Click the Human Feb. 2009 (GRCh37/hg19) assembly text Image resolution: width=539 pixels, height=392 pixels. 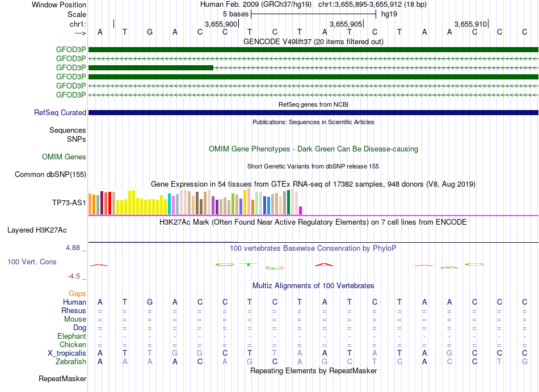coord(256,5)
